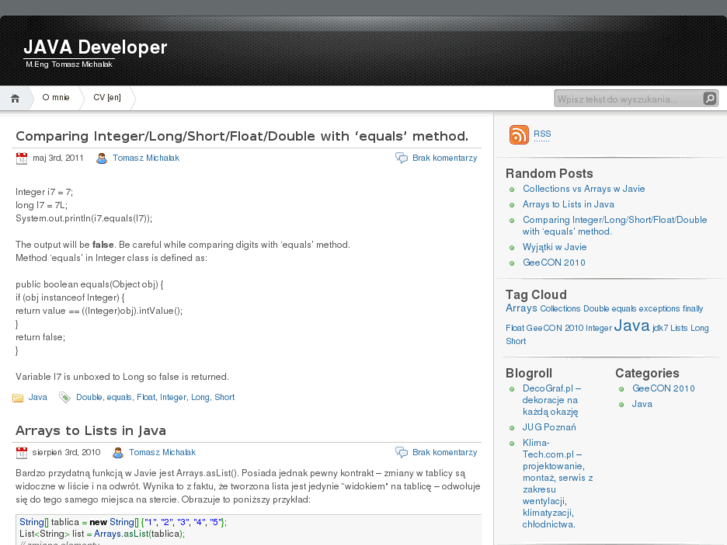Select the Float tag under first post
This screenshot has height=545, width=727.
pyautogui.click(x=146, y=397)
